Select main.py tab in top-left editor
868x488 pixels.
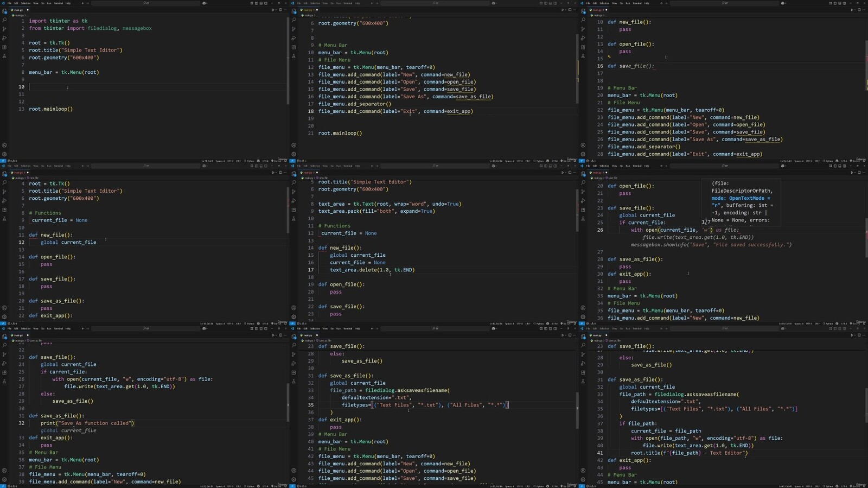[19, 10]
